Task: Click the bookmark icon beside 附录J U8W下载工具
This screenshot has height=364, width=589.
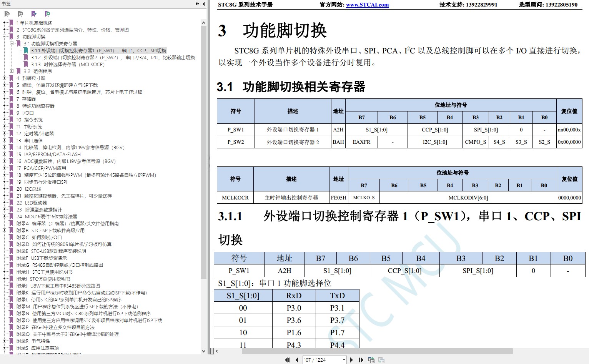Action: coord(11,286)
